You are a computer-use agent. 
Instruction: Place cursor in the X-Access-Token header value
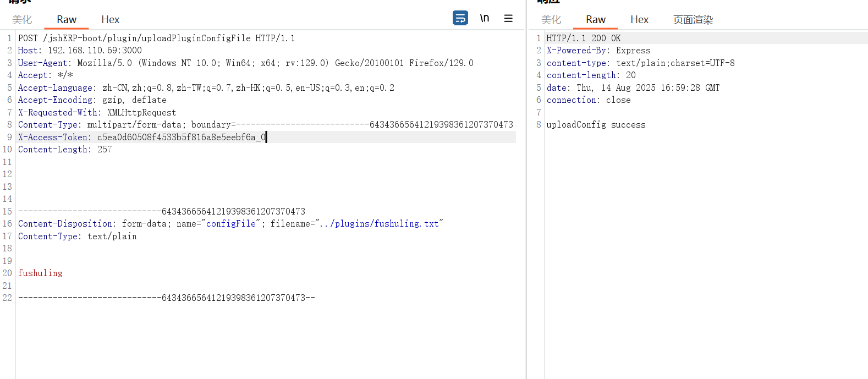click(x=182, y=138)
